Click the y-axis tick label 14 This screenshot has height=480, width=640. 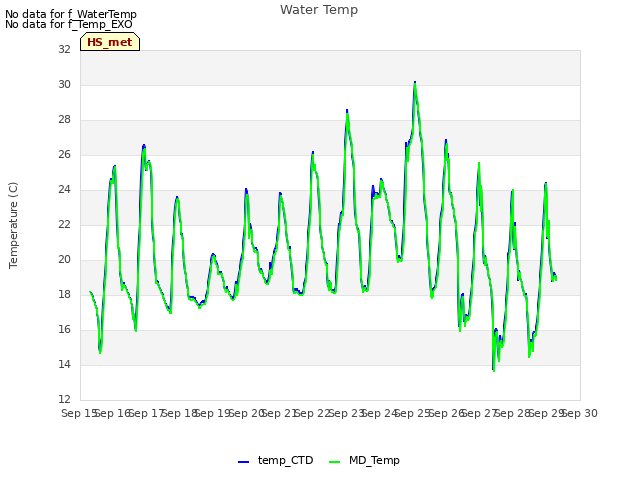click(x=64, y=364)
